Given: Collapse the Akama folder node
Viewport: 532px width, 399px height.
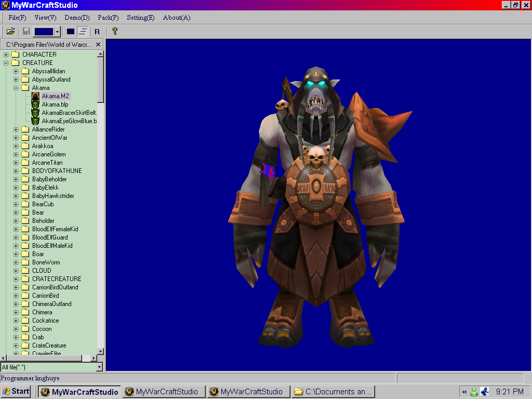Looking at the screenshot, I should click(16, 88).
